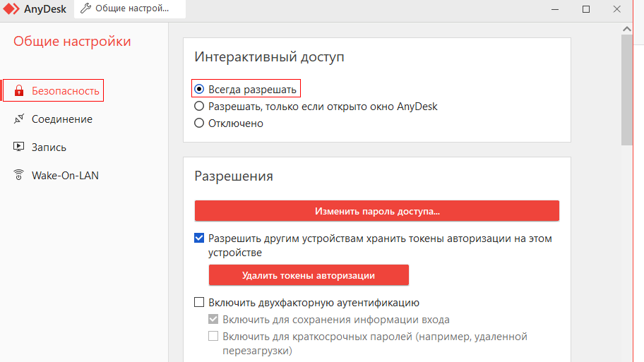Choose Разрешать, только если открыто окно AnyDesk
This screenshot has height=362, width=644.
point(200,107)
